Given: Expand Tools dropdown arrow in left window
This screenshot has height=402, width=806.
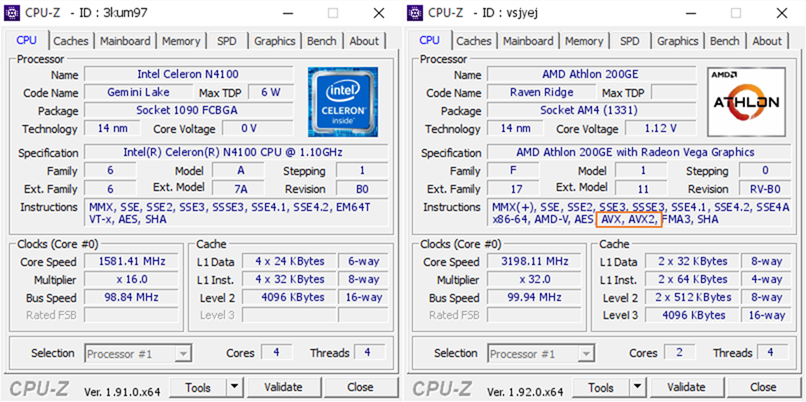Looking at the screenshot, I should (234, 387).
